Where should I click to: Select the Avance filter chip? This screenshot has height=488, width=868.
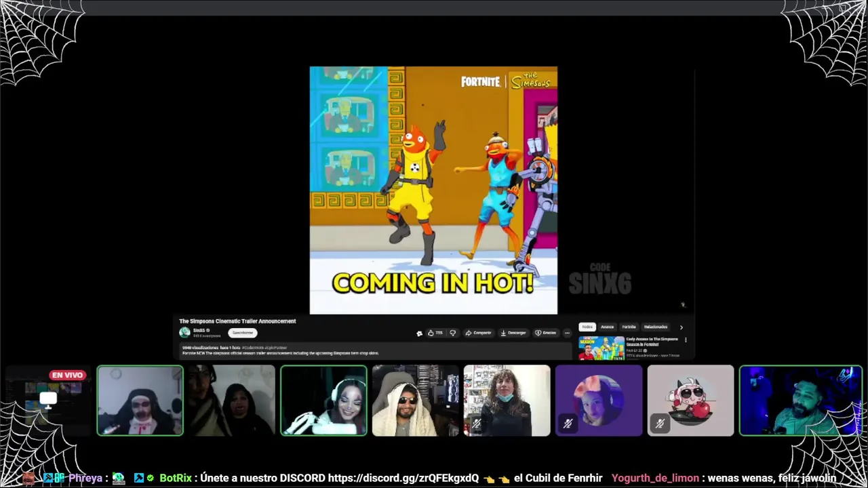(607, 327)
